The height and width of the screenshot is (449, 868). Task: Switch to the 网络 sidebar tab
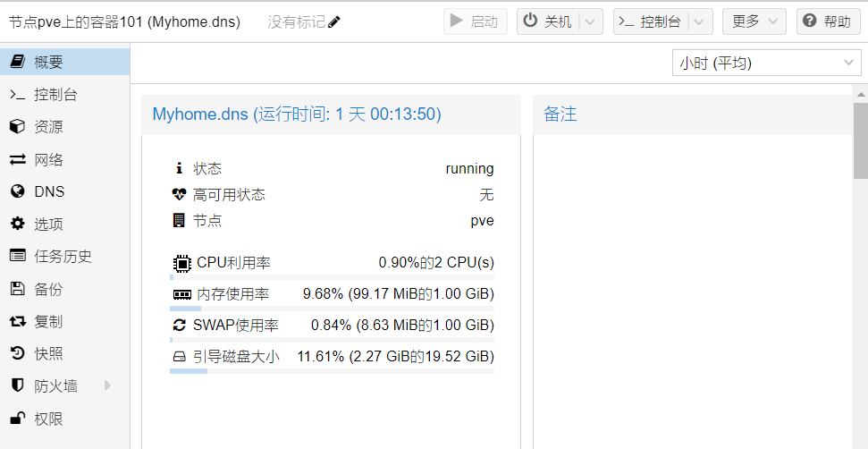click(x=64, y=159)
